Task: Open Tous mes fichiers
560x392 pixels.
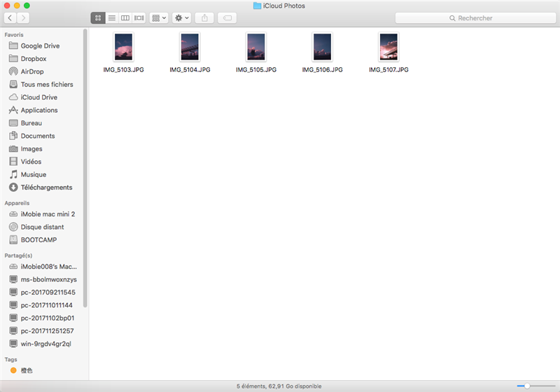Action: [x=46, y=84]
